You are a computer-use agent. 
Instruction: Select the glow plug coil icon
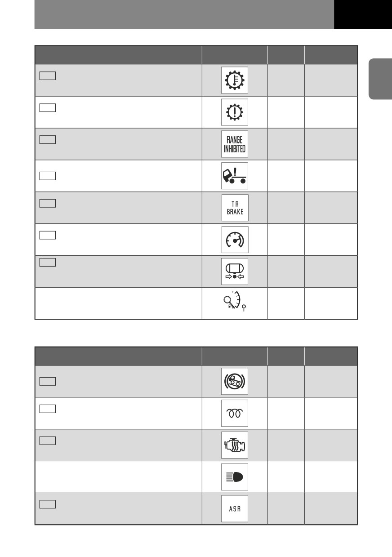[235, 413]
